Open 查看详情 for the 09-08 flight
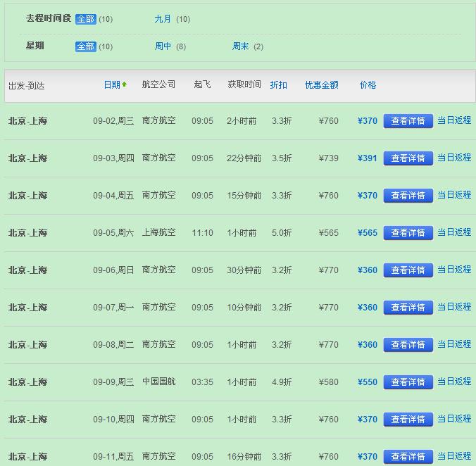 [408, 345]
